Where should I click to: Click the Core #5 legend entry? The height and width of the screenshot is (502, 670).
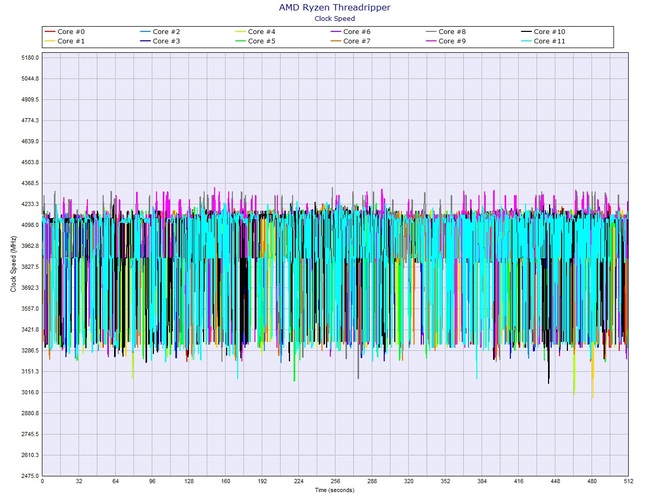point(256,41)
